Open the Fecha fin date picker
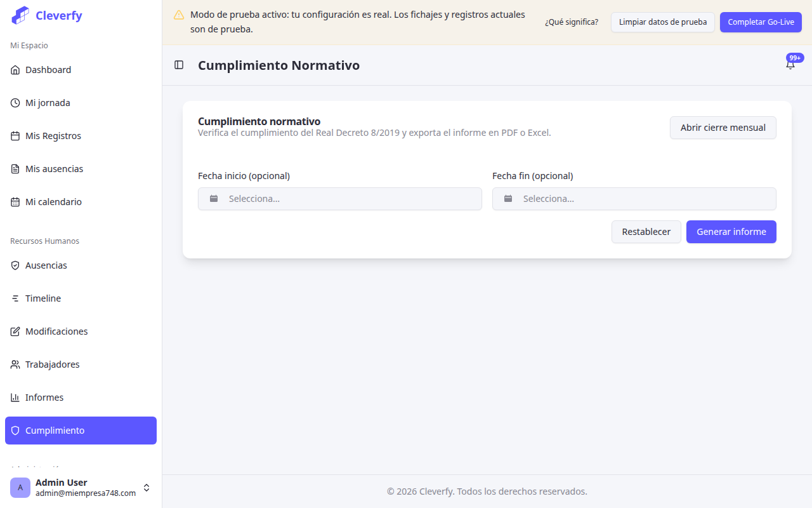812x508 pixels. point(634,198)
